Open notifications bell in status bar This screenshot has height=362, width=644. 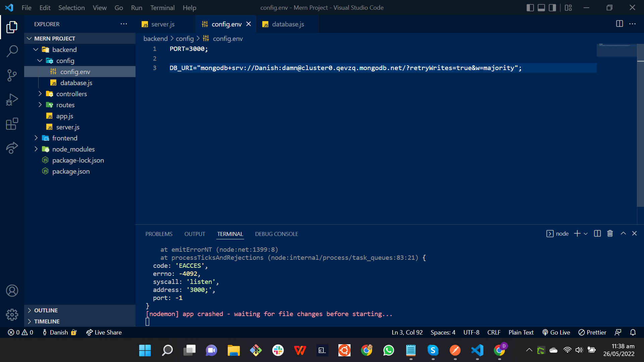(633, 333)
